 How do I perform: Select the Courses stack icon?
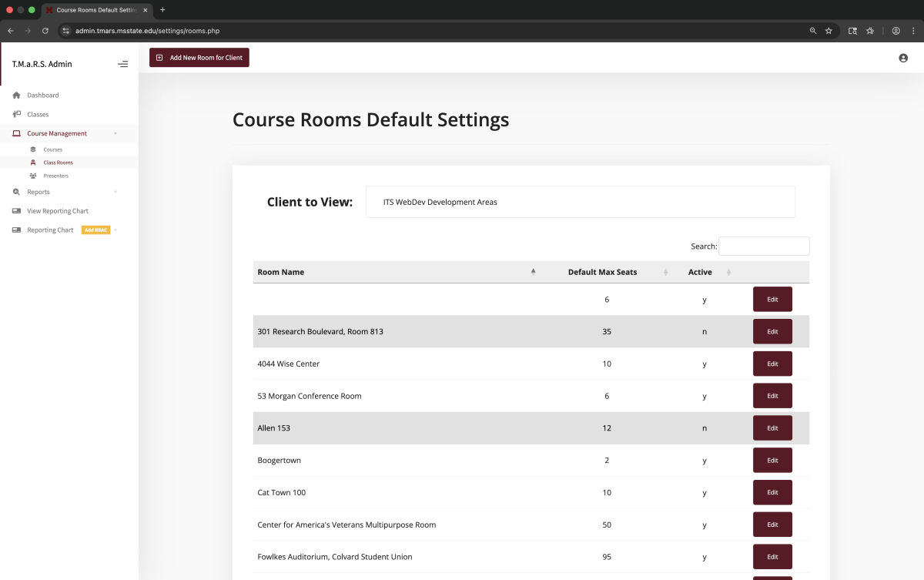32,149
